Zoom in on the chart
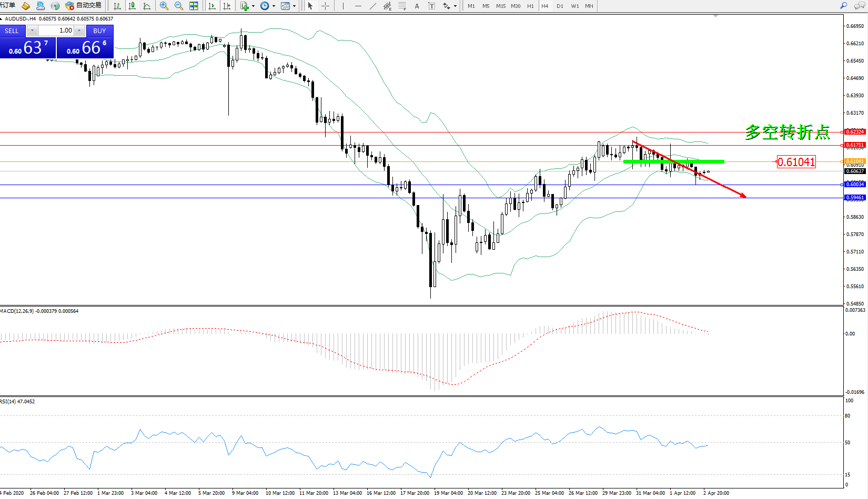The height and width of the screenshot is (499, 868). click(x=164, y=6)
